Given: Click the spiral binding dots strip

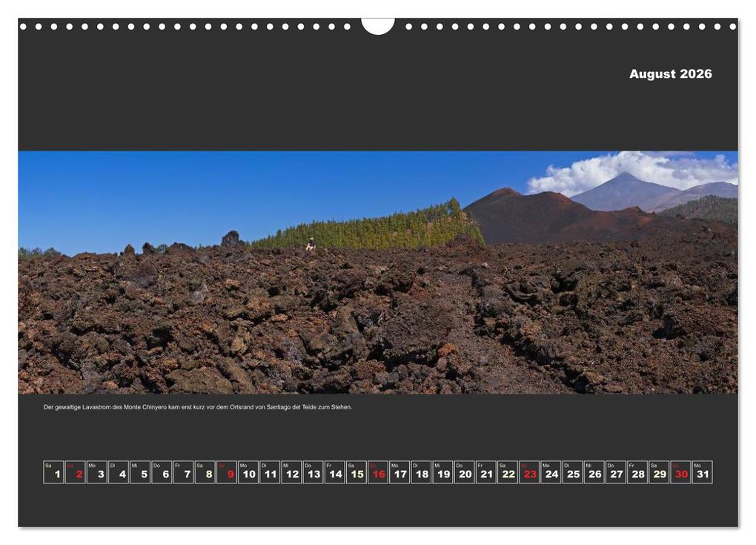Looking at the screenshot, I should [222, 27].
